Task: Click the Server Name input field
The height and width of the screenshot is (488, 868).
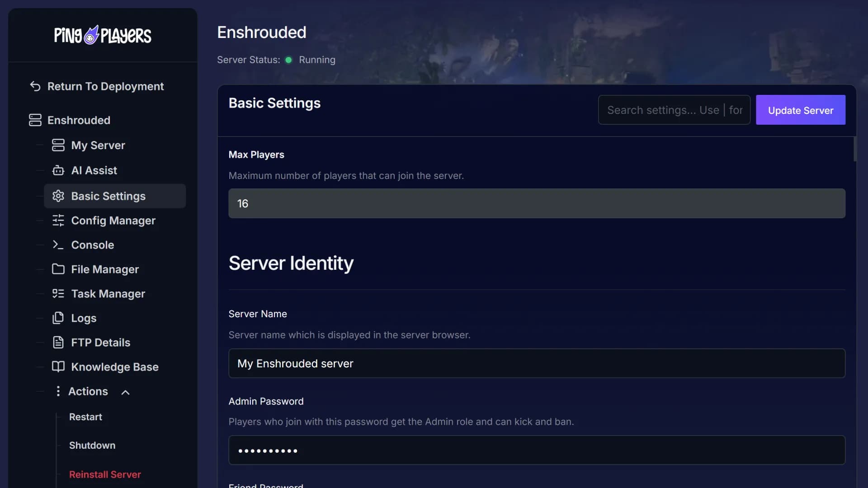Action: [537, 363]
